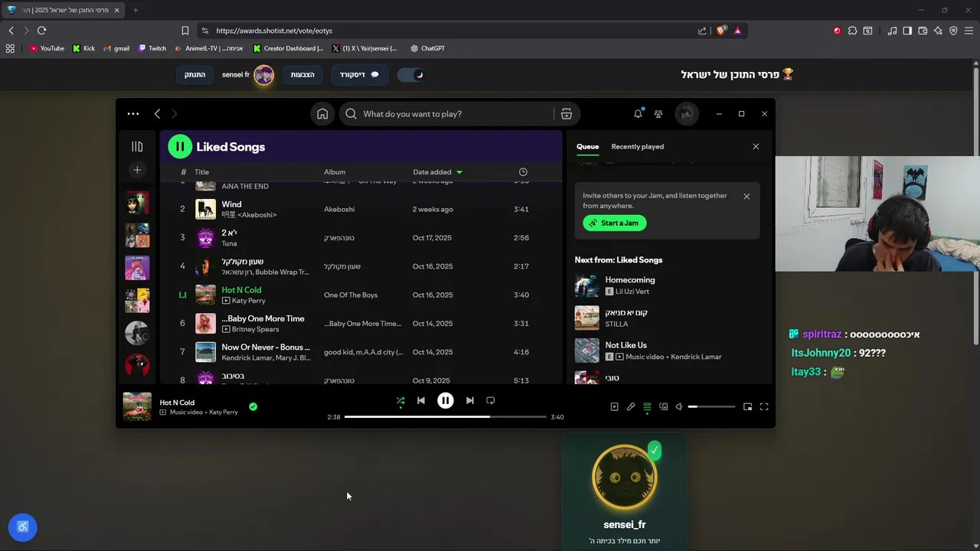Image resolution: width=980 pixels, height=551 pixels.
Task: Click Start a Jam button
Action: 615,223
